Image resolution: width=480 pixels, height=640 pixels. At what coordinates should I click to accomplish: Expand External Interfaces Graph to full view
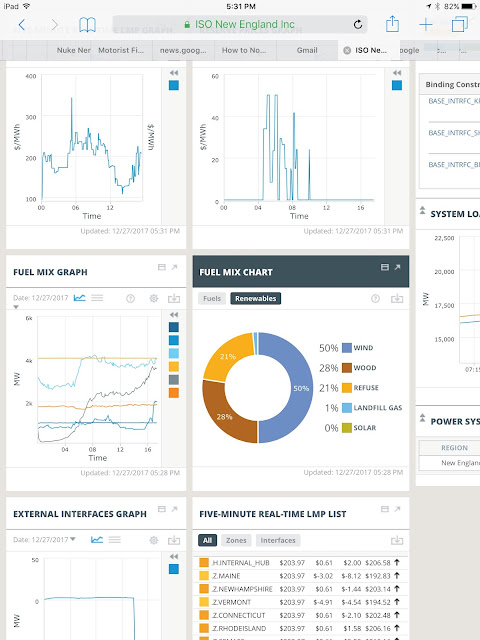pos(174,509)
